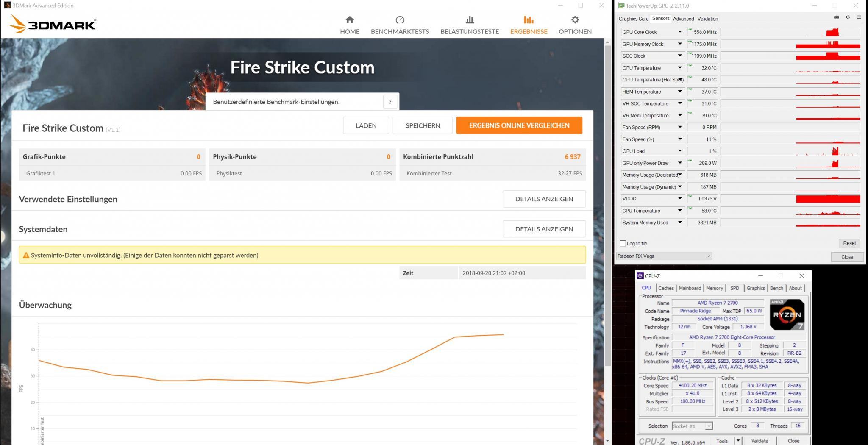This screenshot has width=868, height=445.
Task: Click the GPU only Power Draw 209.0 W value
Action: click(702, 163)
